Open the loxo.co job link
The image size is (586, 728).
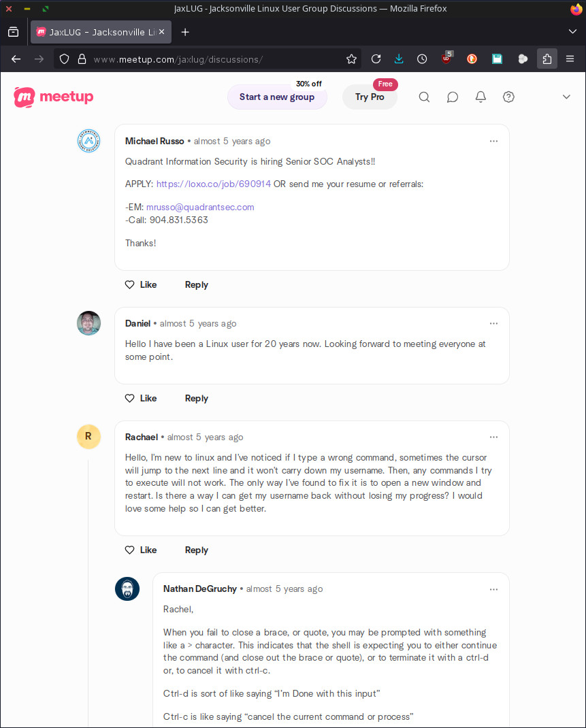(x=214, y=184)
